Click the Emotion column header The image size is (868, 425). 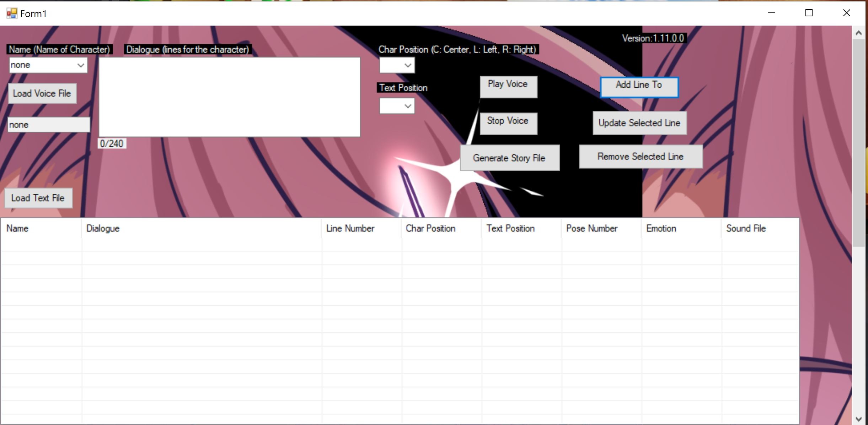(x=681, y=228)
